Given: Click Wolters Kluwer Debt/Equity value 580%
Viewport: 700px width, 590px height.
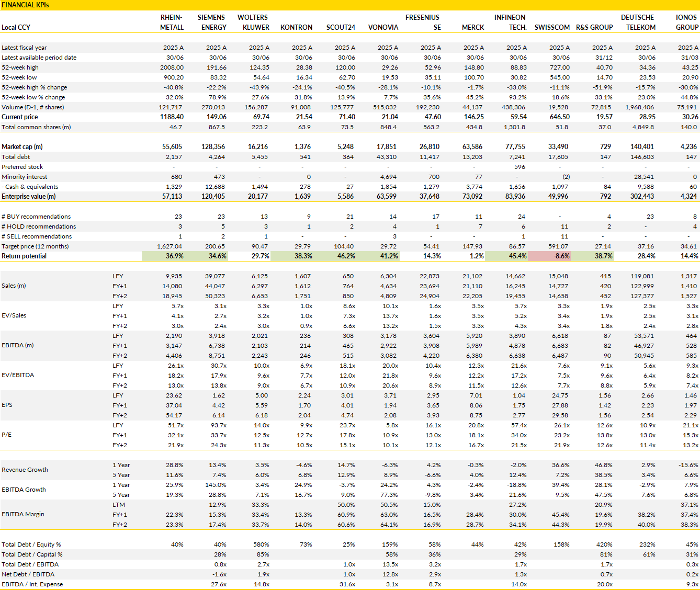Looking at the screenshot, I should [x=261, y=545].
